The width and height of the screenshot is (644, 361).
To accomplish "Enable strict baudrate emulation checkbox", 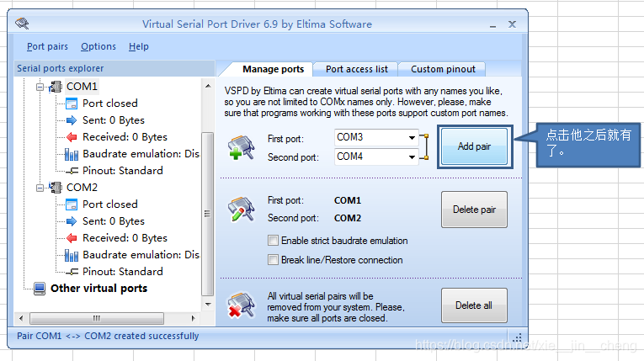I will point(273,241).
